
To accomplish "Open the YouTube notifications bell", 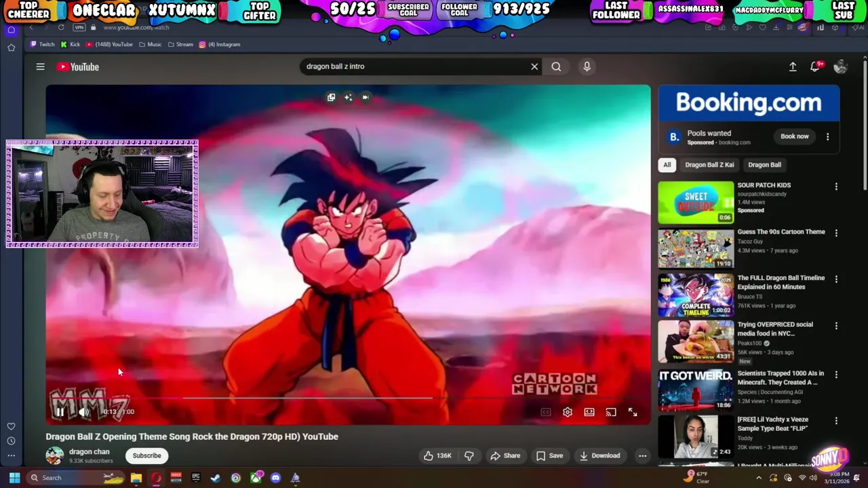I will click(816, 66).
